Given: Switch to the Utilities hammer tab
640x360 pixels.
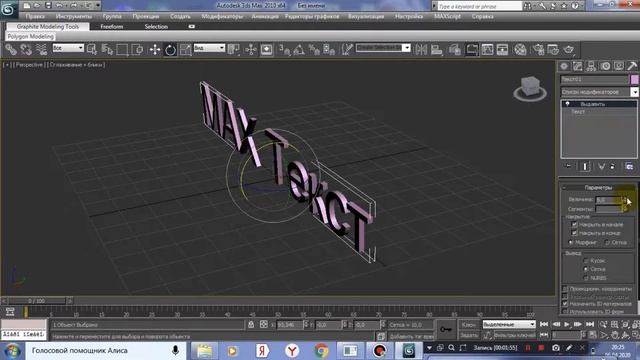Looking at the screenshot, I should click(632, 66).
